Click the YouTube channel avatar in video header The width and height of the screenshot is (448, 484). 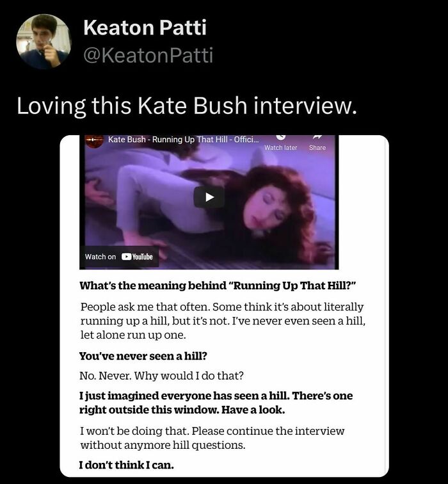click(x=94, y=141)
